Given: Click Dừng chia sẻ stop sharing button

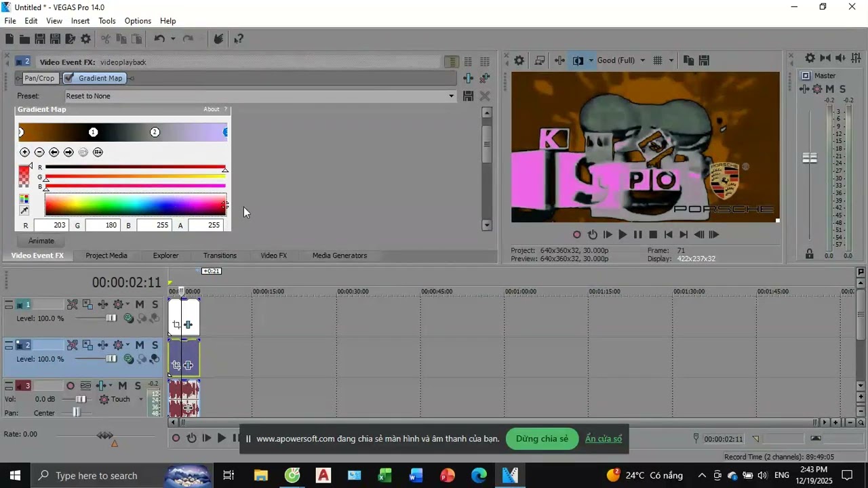Looking at the screenshot, I should [x=542, y=439].
